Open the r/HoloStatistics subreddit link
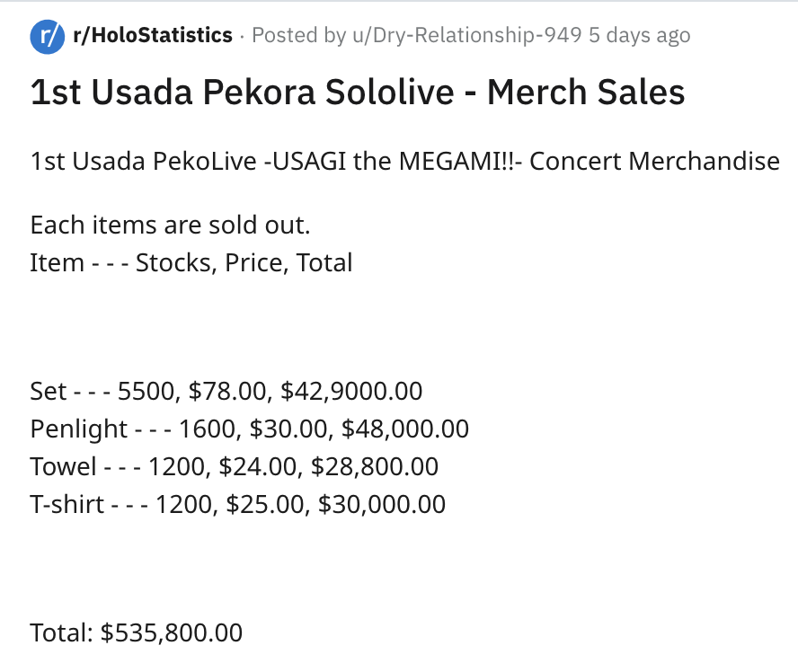Viewport: 798px width, 672px height. 153,36
